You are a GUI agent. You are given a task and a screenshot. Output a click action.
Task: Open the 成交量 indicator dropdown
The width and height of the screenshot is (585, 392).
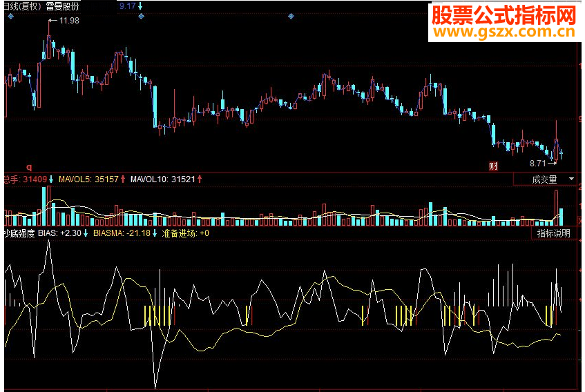pos(545,179)
